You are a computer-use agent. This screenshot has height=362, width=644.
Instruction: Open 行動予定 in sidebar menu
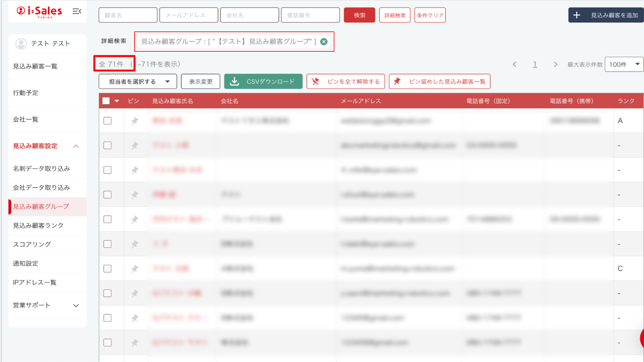click(x=26, y=93)
